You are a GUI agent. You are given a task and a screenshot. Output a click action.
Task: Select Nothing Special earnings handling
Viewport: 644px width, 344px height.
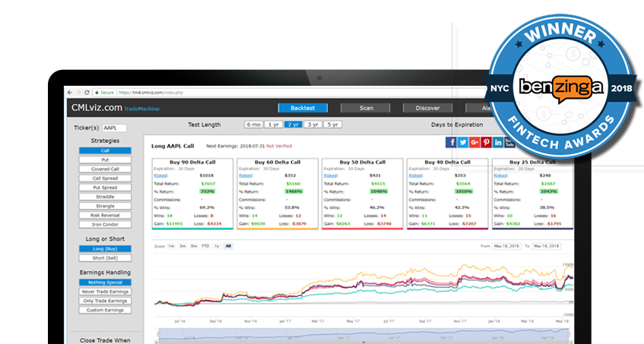coord(105,282)
